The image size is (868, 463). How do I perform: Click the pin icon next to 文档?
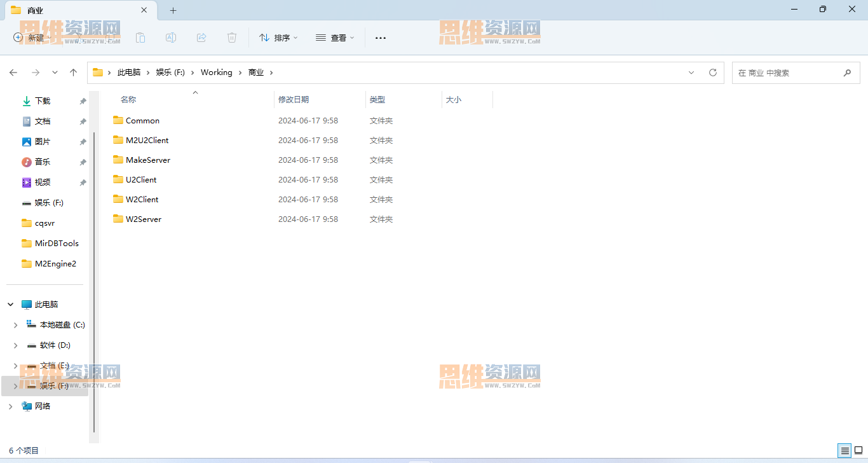click(83, 121)
